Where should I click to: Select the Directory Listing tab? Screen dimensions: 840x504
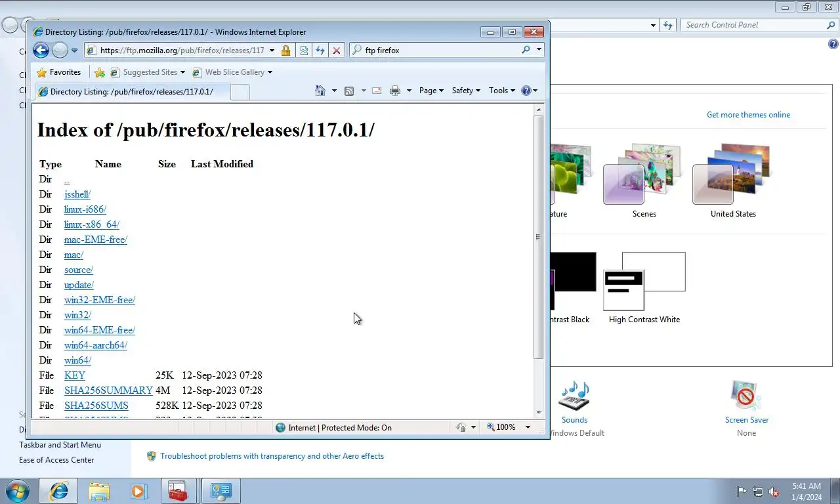[131, 92]
